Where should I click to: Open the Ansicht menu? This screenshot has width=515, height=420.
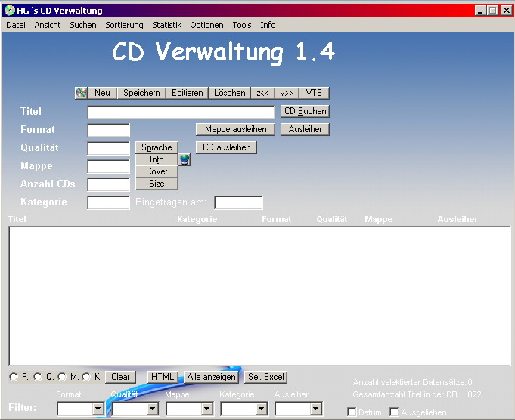click(x=48, y=25)
